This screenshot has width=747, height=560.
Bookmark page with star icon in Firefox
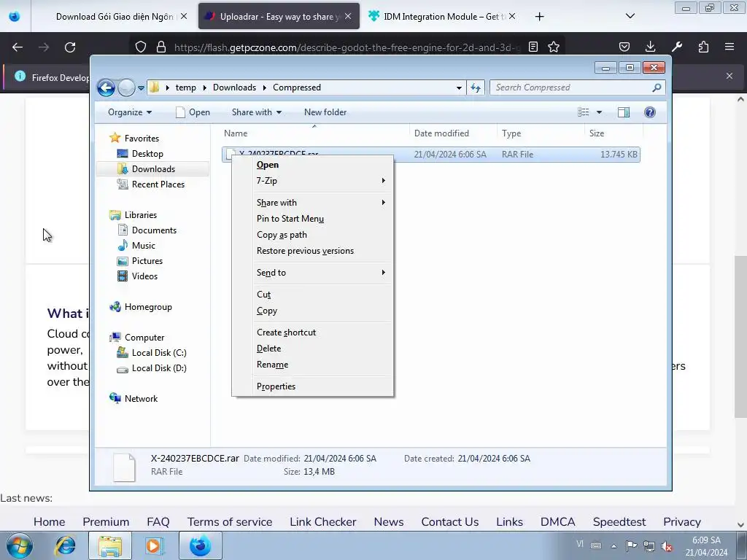pyautogui.click(x=553, y=47)
